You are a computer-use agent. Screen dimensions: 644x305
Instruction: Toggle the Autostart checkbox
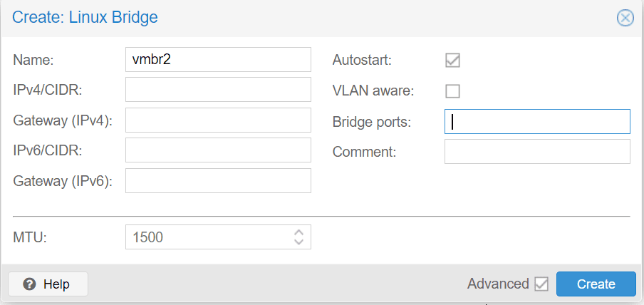(452, 61)
